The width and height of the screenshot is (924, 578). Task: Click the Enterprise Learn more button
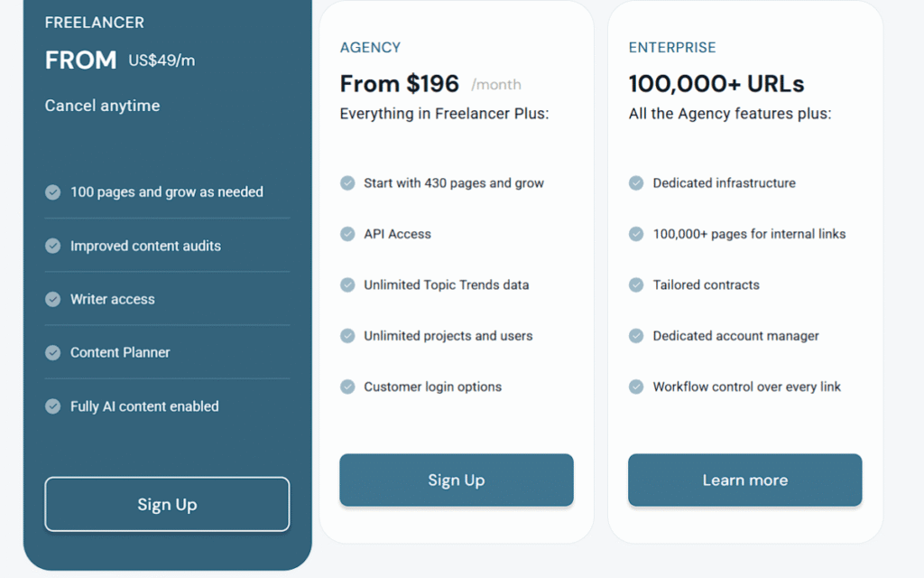click(744, 480)
